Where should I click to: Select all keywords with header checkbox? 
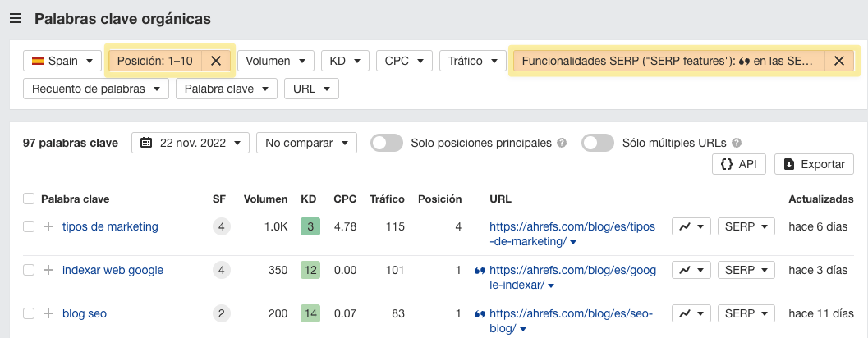[x=28, y=199]
